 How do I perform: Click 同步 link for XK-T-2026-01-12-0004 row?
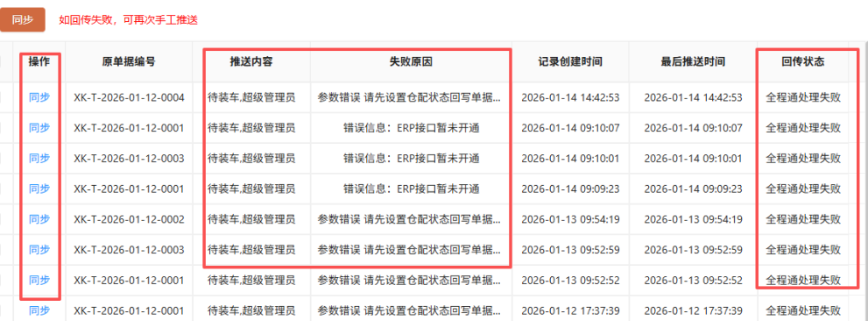tap(39, 97)
